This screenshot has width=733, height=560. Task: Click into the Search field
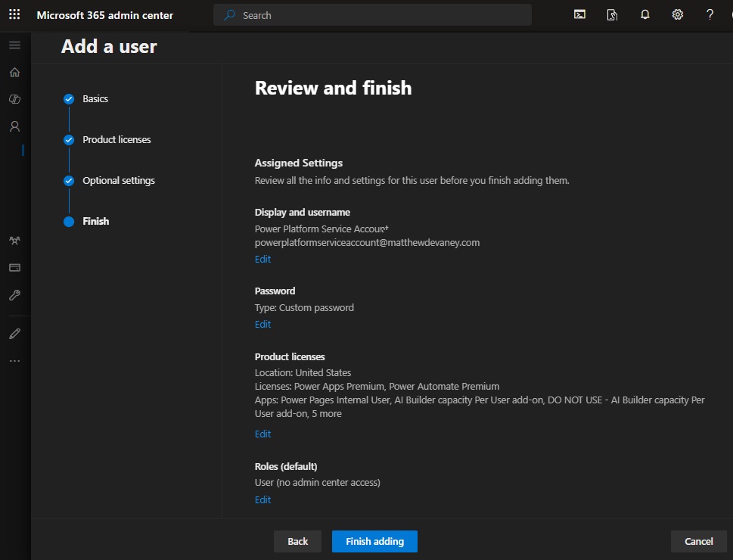click(372, 15)
